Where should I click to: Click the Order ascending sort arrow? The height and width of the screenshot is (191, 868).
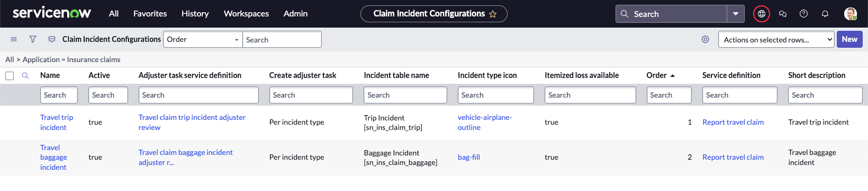[672, 76]
